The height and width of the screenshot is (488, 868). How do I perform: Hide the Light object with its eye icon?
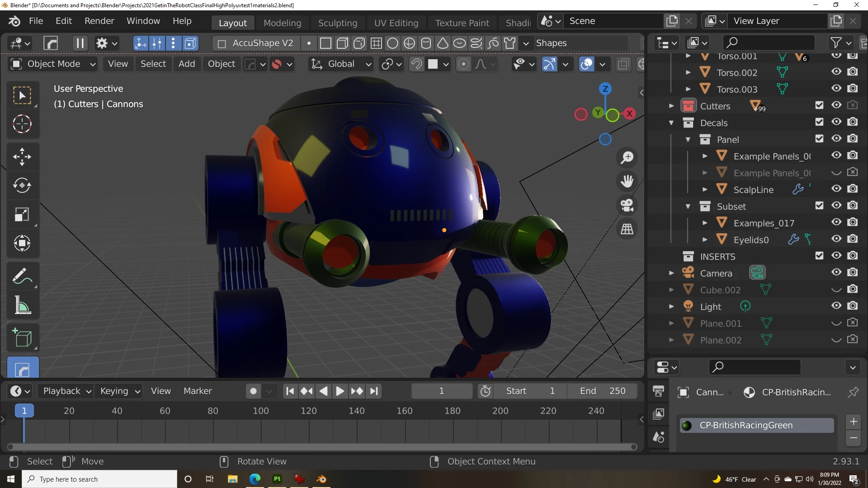(x=836, y=306)
